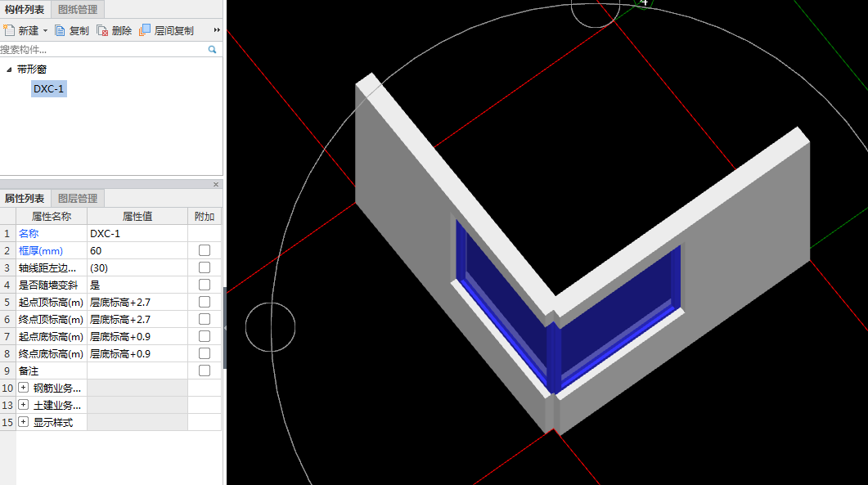868x485 pixels.
Task: Click 起点底标高 value 层底标高+0.9
Action: click(x=137, y=337)
